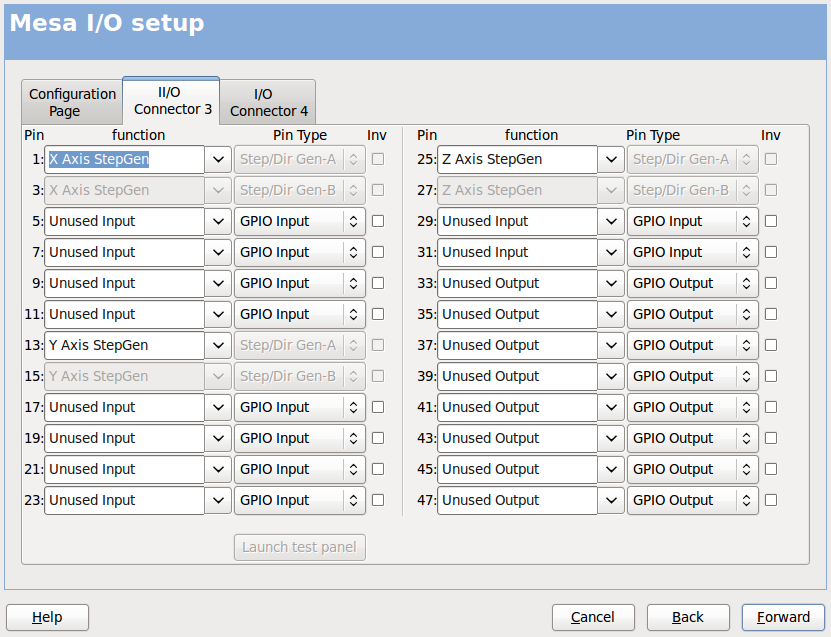The image size is (831, 637).
Task: Expand pin 33 function dropdown list
Action: click(x=611, y=283)
